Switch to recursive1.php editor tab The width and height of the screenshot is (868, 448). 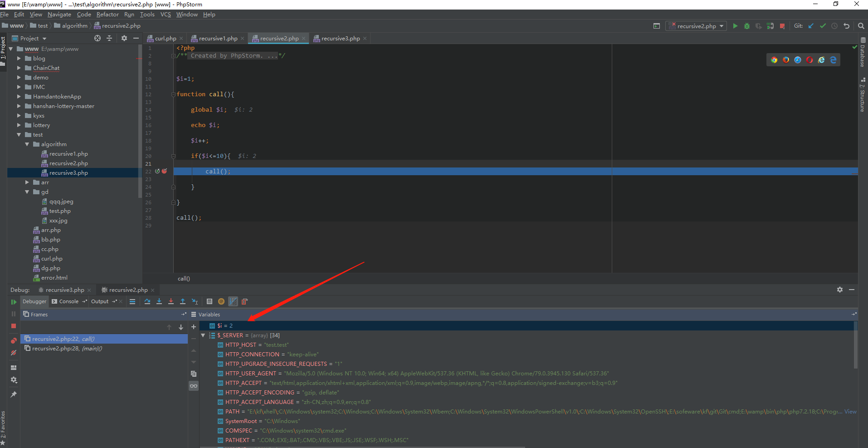[x=218, y=39]
